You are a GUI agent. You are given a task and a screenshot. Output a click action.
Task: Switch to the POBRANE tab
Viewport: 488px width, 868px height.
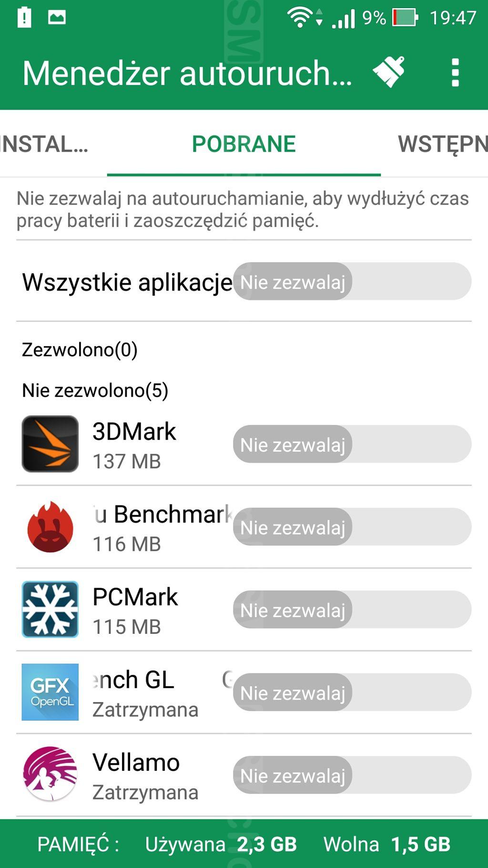coord(244,144)
